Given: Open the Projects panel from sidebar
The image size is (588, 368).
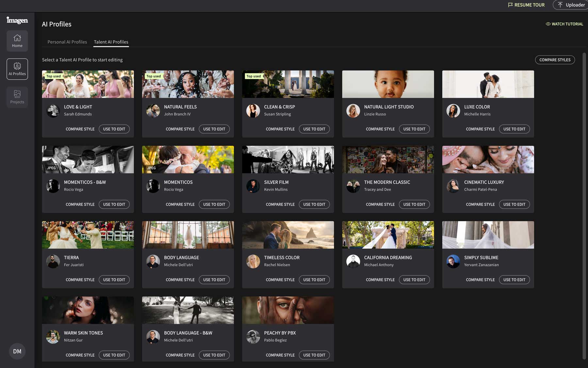Looking at the screenshot, I should pyautogui.click(x=17, y=97).
